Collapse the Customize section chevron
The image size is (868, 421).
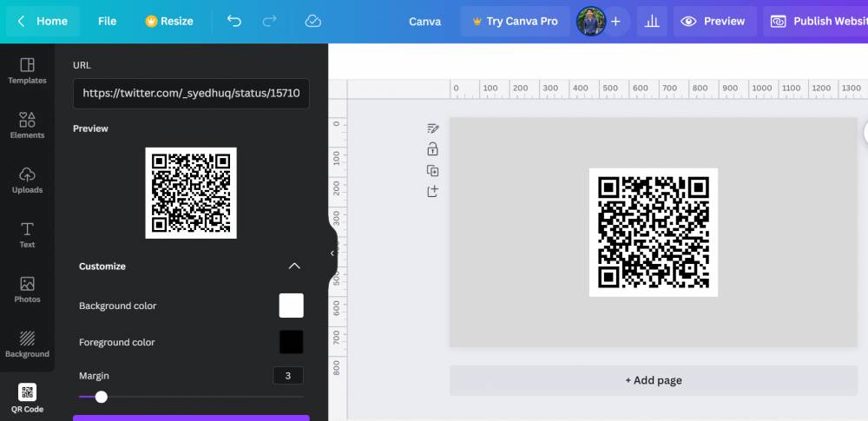(x=294, y=266)
